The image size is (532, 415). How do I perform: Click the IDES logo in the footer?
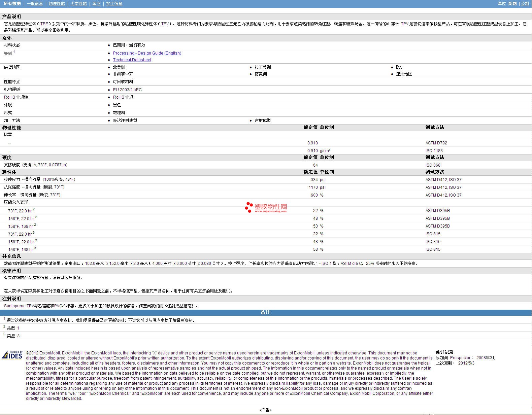12,355
